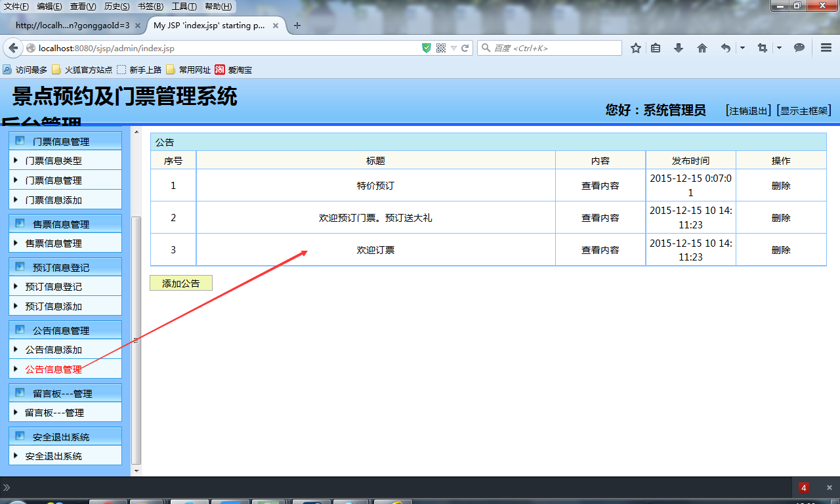Open the 访问最多 bookmark
Screen dimensions: 840x504
[x=26, y=70]
